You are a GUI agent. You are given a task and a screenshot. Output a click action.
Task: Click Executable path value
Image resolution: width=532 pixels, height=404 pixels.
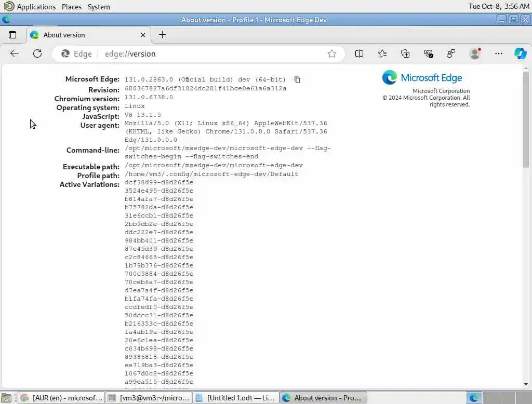click(x=214, y=166)
